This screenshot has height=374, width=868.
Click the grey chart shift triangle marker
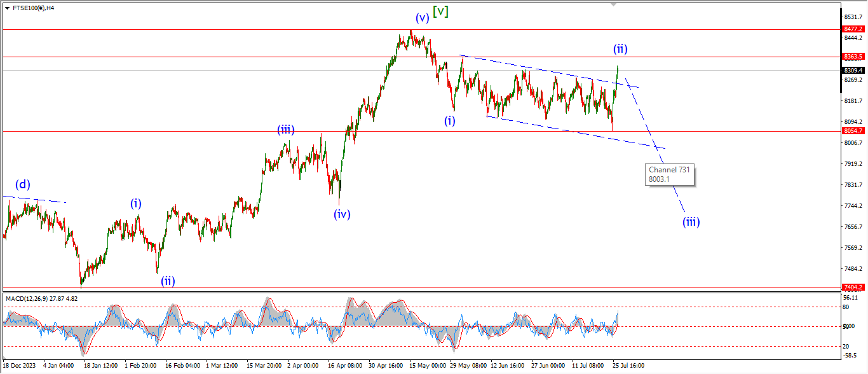pos(613,4)
